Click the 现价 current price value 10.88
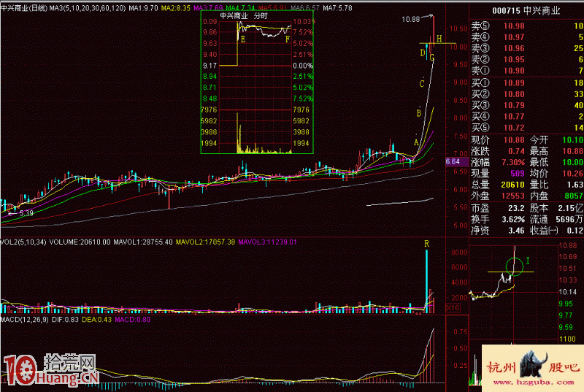This screenshot has width=584, height=392. (x=514, y=140)
